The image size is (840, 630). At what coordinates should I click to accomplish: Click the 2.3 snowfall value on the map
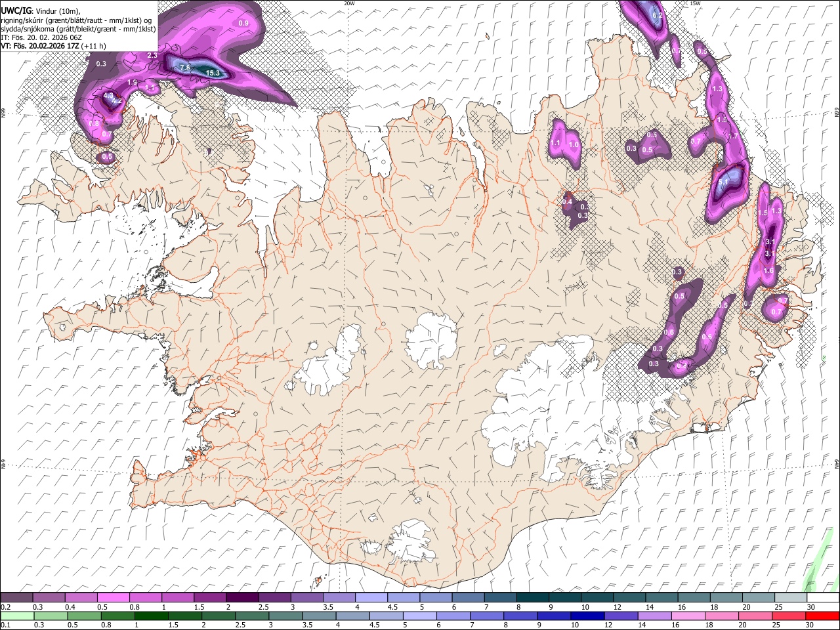(x=152, y=55)
